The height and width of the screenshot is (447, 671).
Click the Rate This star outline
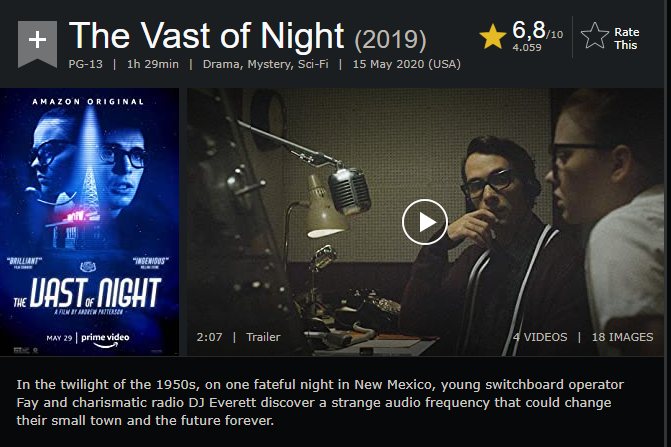click(594, 38)
